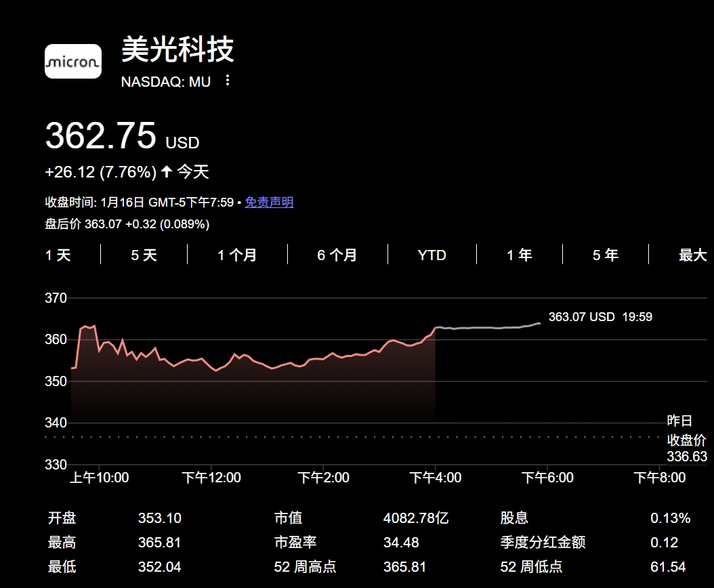Viewport: 714px width, 588px height.
Task: Click the 美光科技 company title
Action: click(x=177, y=51)
